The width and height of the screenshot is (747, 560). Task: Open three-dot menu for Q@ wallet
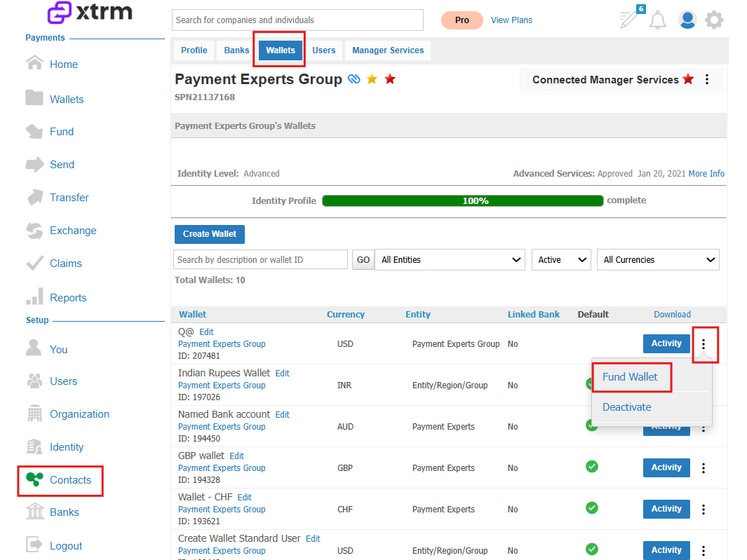click(x=704, y=344)
